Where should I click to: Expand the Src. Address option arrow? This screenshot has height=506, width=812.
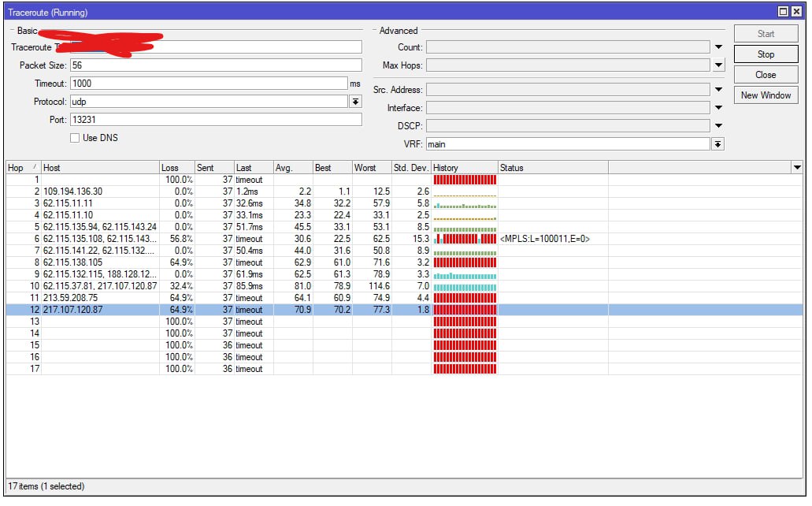718,90
